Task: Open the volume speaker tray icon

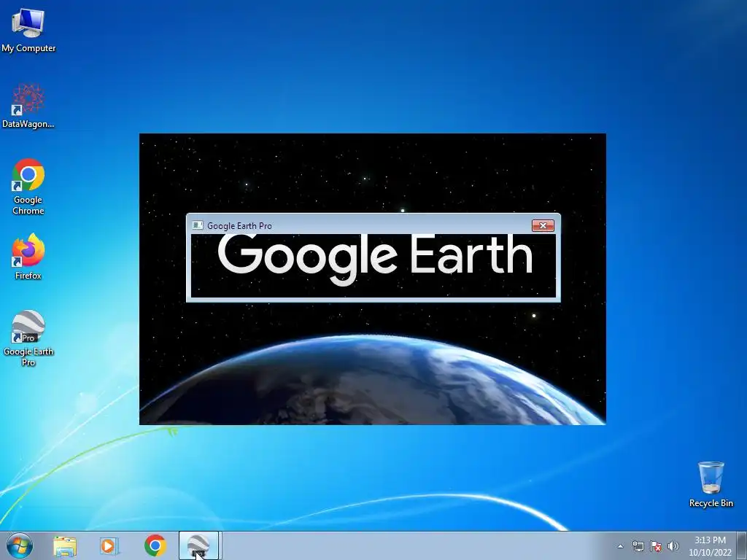Action: pyautogui.click(x=673, y=546)
